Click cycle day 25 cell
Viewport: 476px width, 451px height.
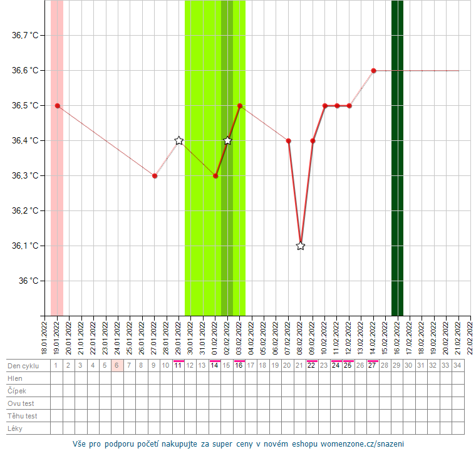[348, 365]
